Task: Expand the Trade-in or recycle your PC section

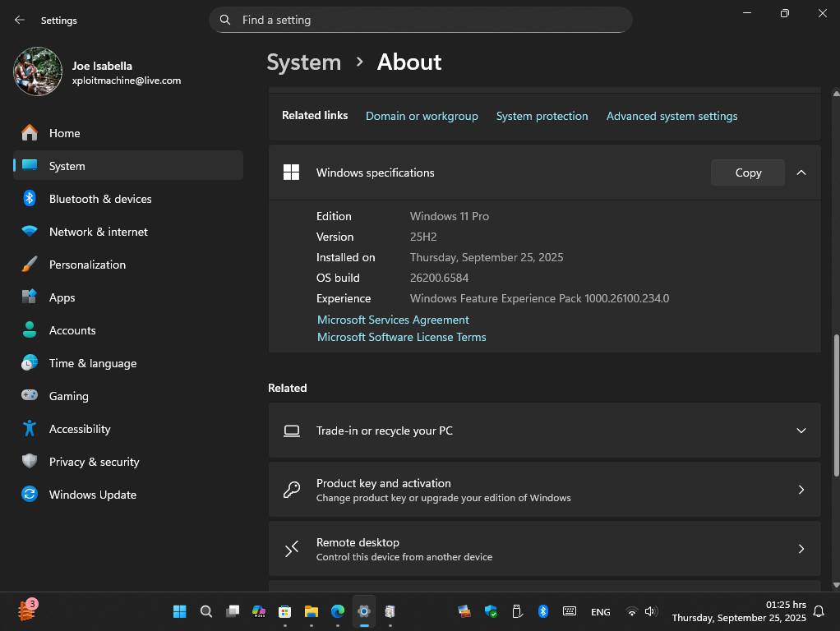Action: 801,430
